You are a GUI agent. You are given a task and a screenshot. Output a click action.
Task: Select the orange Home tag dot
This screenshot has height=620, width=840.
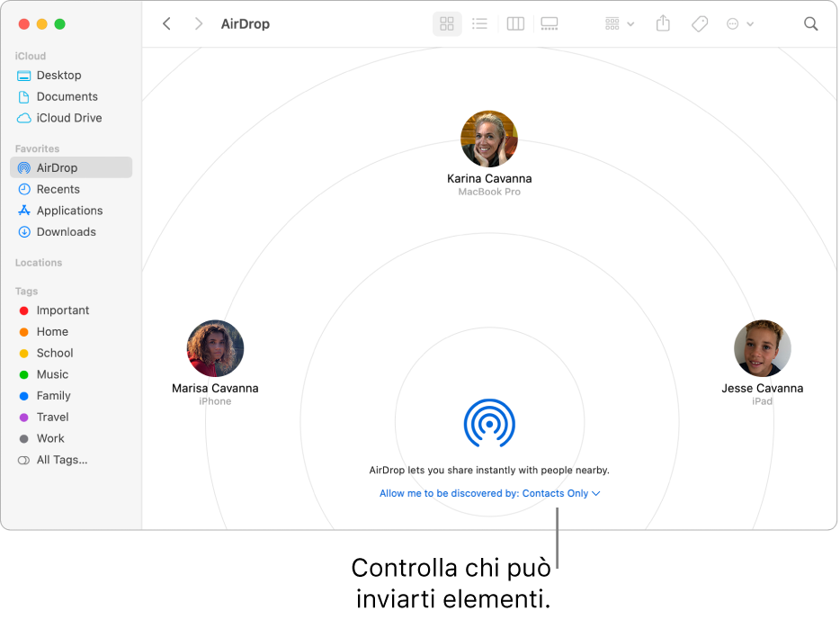click(x=23, y=332)
